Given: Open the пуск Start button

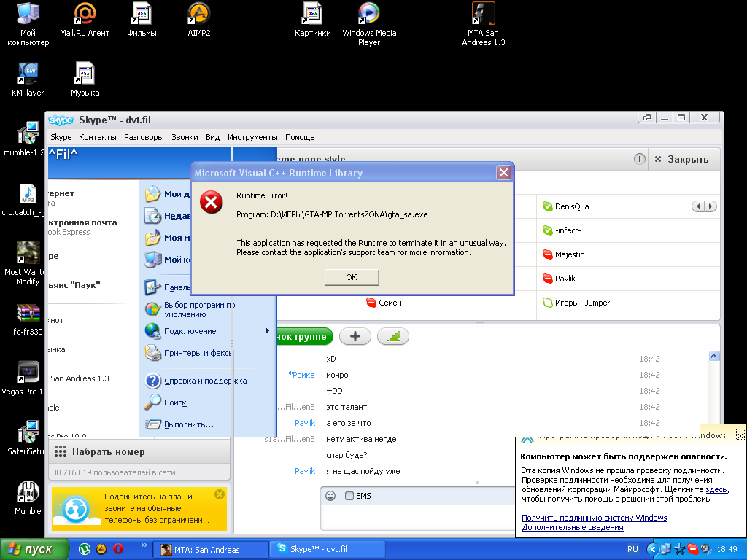Looking at the screenshot, I should (x=34, y=549).
